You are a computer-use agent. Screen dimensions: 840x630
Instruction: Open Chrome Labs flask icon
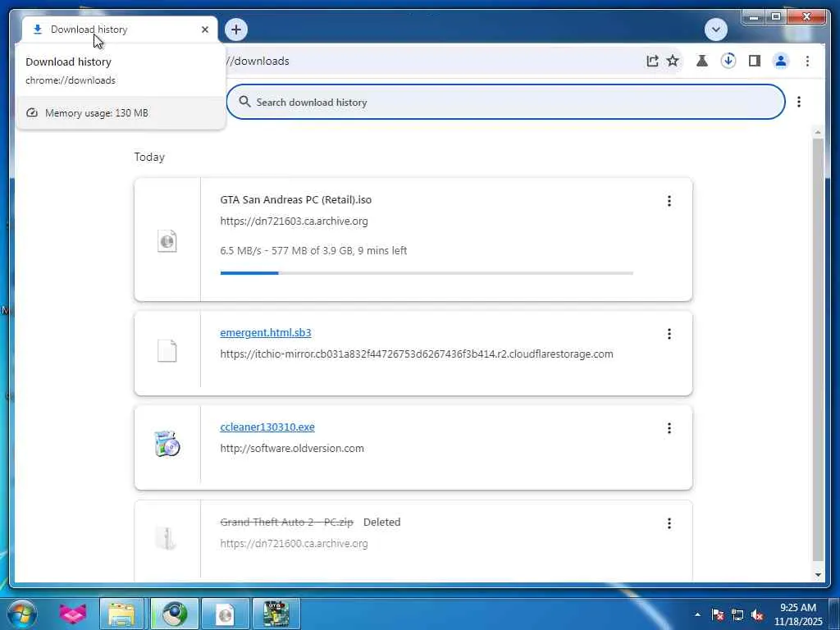[x=702, y=61]
